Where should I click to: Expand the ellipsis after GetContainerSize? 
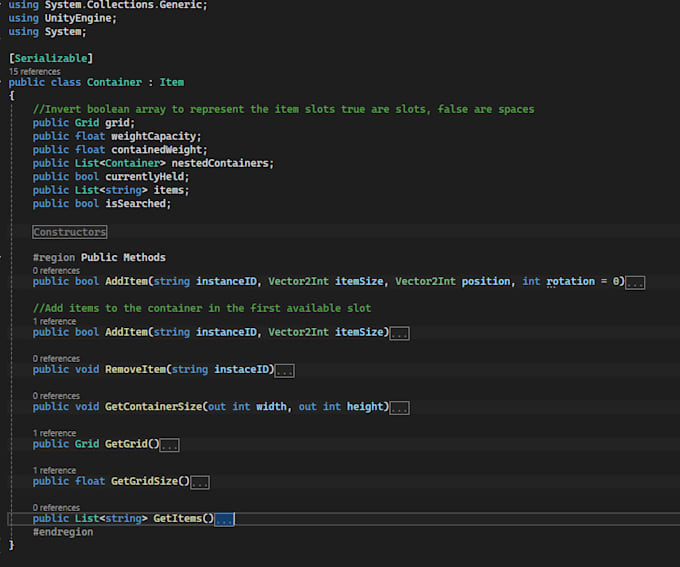pyautogui.click(x=399, y=408)
